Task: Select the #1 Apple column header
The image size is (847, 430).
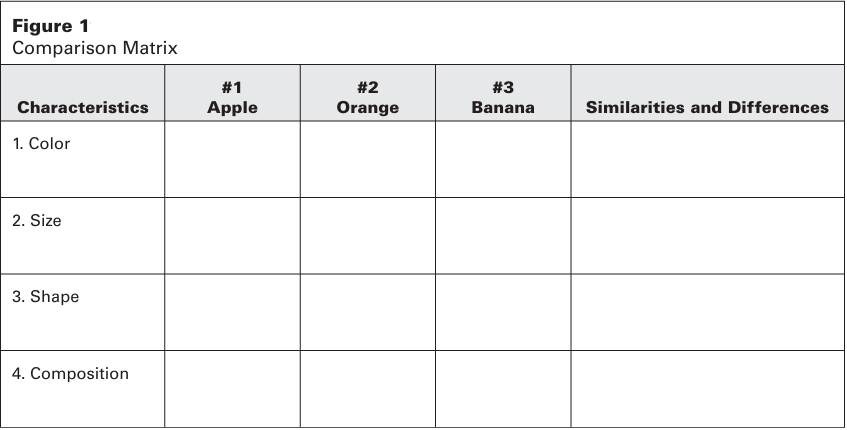Action: [232, 98]
